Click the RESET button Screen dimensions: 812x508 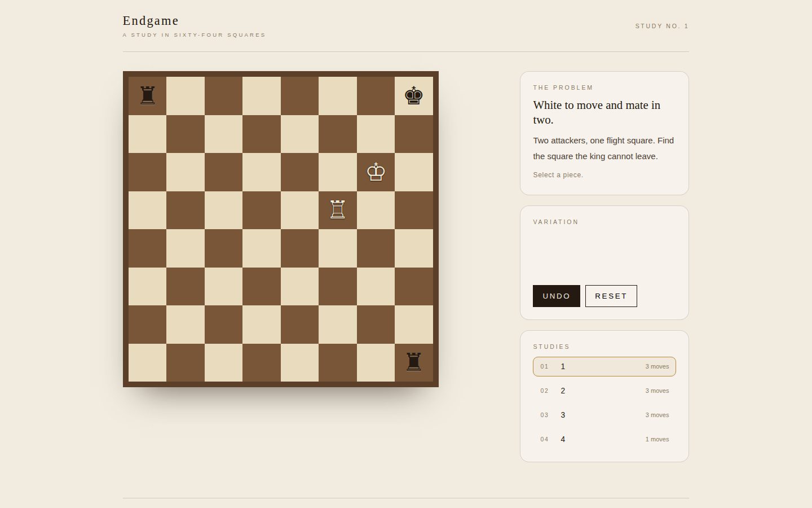611,296
